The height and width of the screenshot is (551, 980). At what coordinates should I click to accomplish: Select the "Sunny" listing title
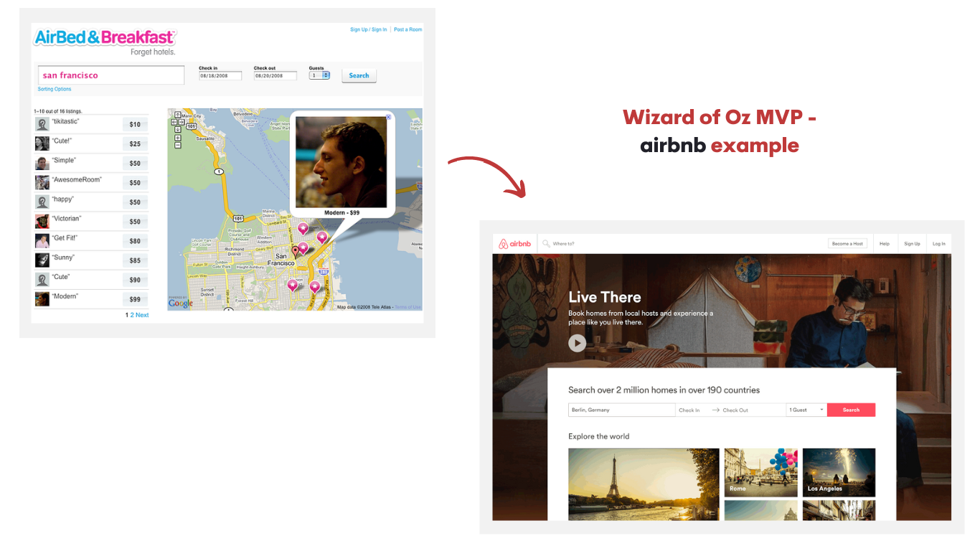[x=63, y=258]
